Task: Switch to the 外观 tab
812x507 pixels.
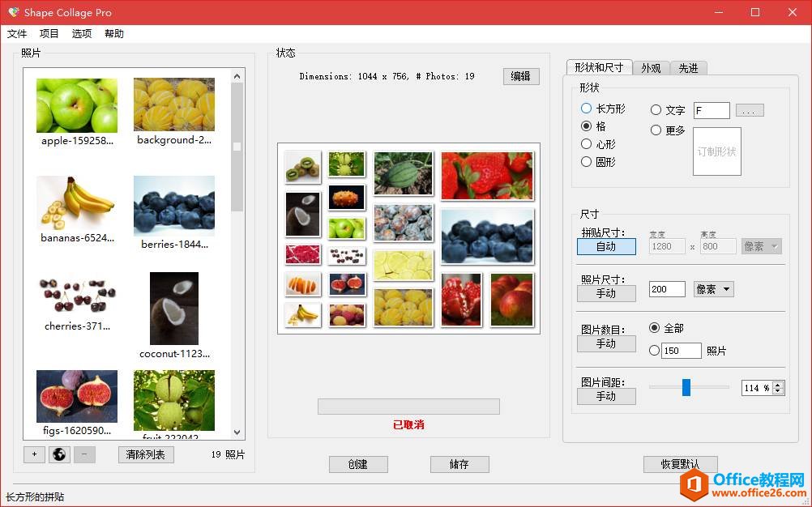Action: point(651,68)
